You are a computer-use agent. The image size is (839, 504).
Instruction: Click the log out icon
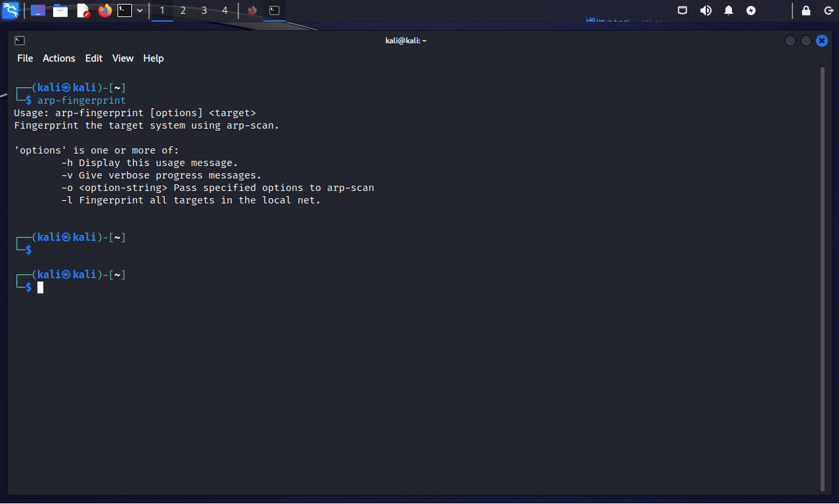point(828,10)
